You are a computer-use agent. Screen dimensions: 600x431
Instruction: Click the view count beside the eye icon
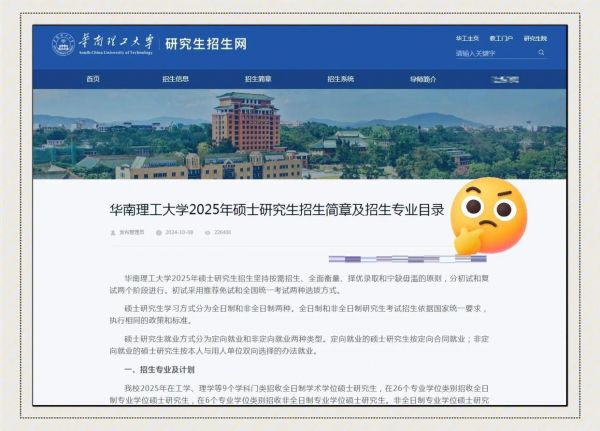point(222,232)
